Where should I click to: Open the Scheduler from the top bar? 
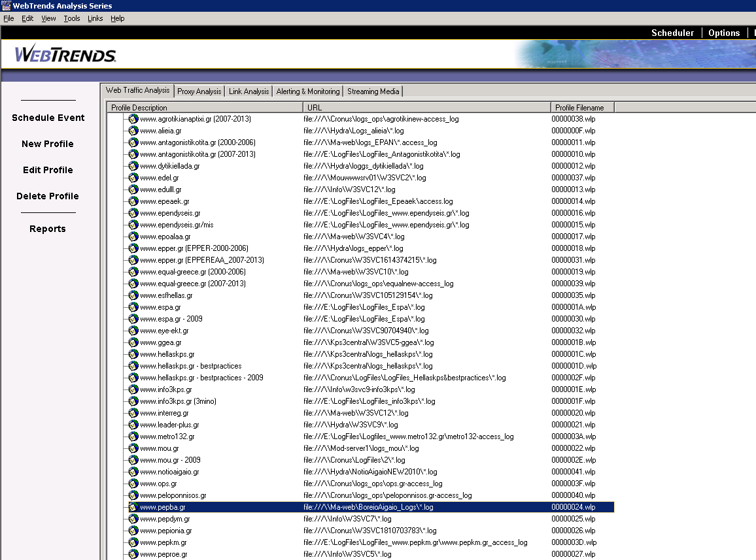tap(672, 33)
